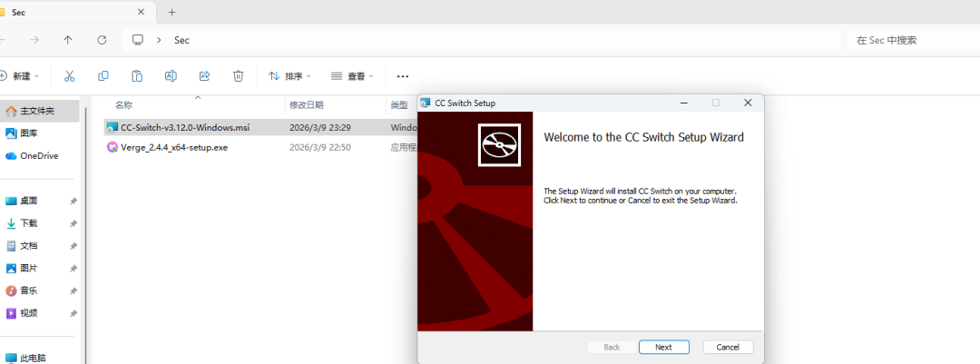Open a new Explorer tab with plus button
The width and height of the screenshot is (980, 364).
(x=171, y=12)
